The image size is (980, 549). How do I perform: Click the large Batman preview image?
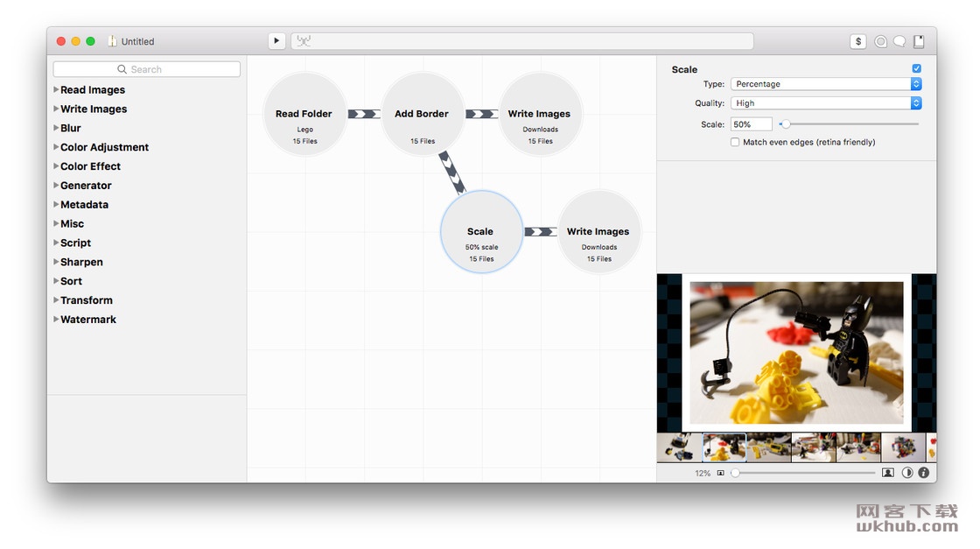tap(796, 353)
